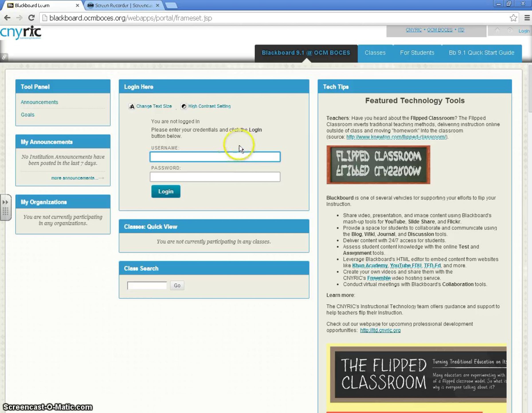Open the CNYRIC link in the header
532x413 pixels.
tap(414, 30)
